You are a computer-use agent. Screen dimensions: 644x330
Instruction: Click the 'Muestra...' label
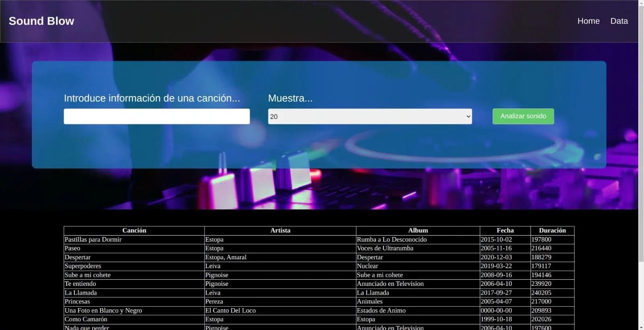(290, 98)
